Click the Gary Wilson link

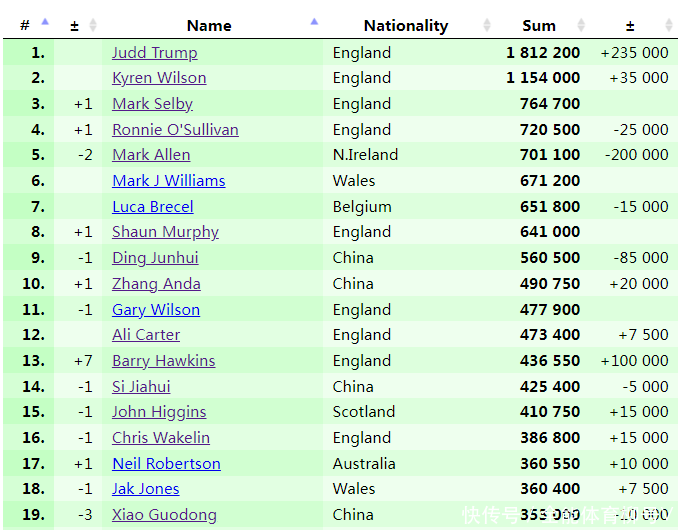tap(156, 309)
